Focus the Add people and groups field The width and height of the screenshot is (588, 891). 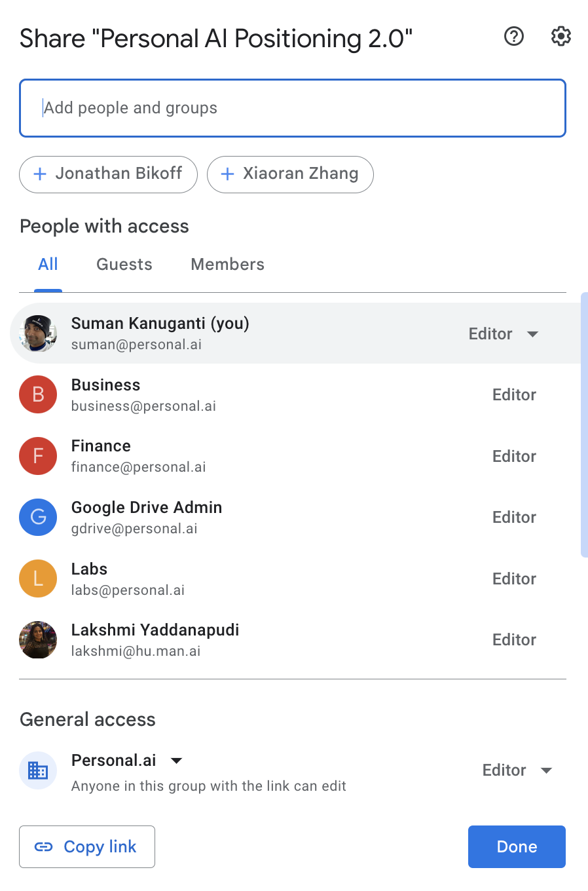point(293,108)
